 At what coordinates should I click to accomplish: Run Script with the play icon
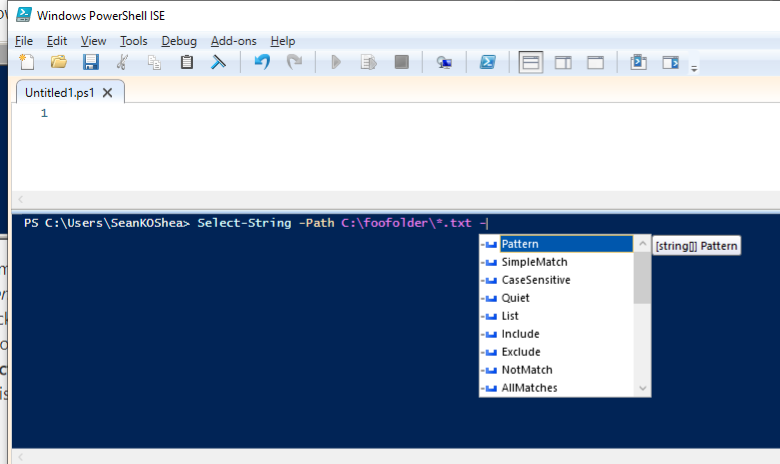pos(336,62)
